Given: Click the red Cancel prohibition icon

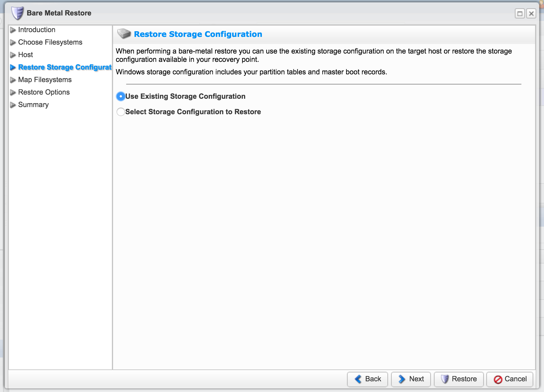Looking at the screenshot, I should [x=498, y=379].
